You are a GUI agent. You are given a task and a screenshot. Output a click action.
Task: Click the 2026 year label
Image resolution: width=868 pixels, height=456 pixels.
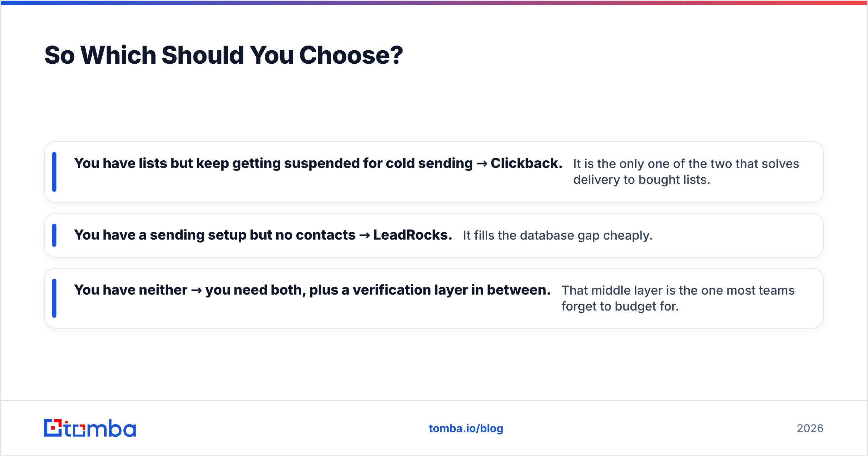[x=810, y=428]
